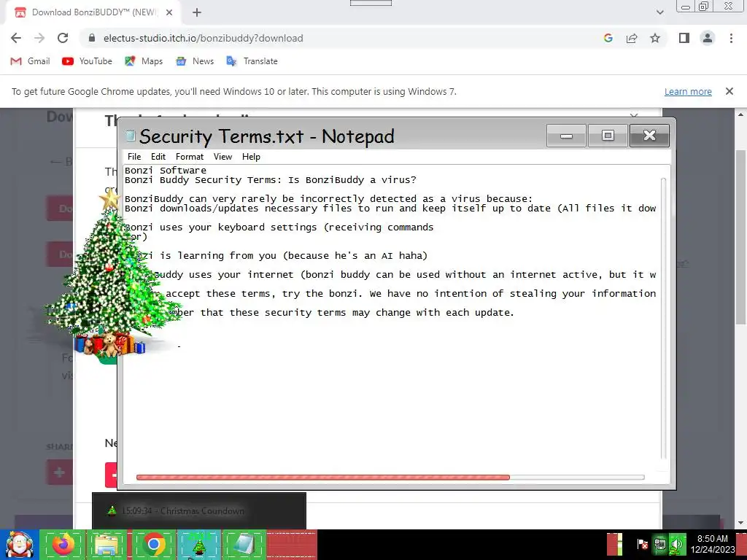
Task: Restore down the Chrome browser window
Action: point(704,7)
